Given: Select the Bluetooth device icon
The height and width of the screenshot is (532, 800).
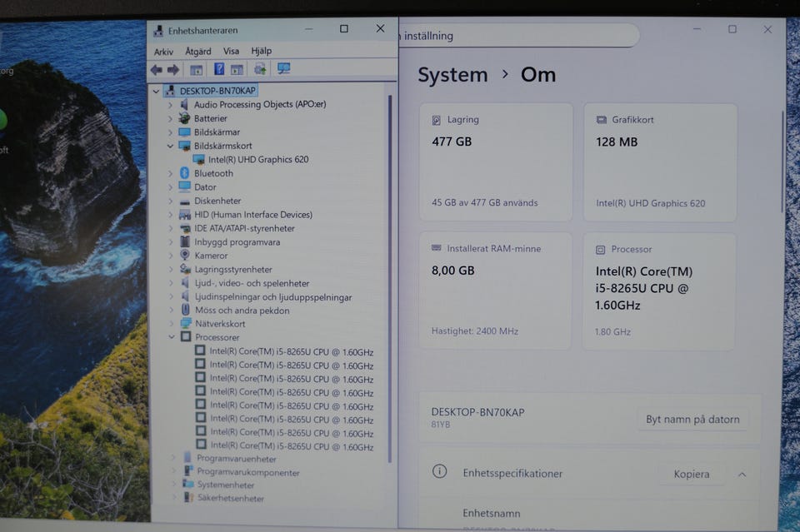Looking at the screenshot, I should pos(185,173).
